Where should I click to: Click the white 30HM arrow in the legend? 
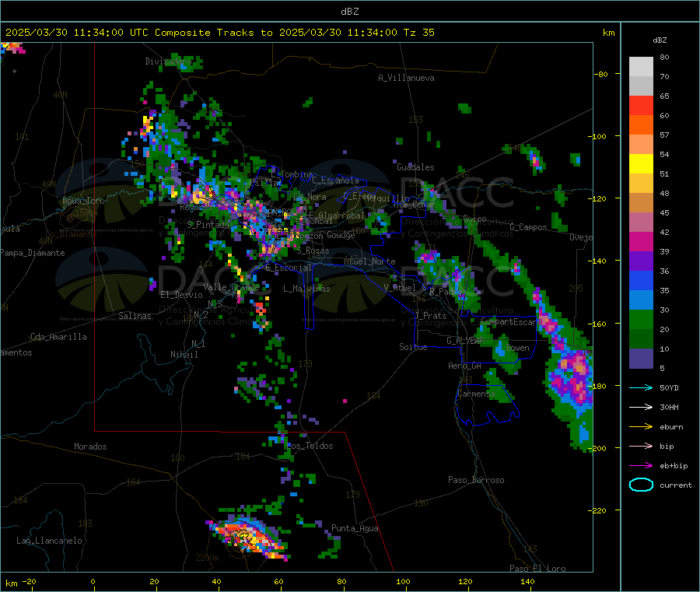click(x=641, y=407)
